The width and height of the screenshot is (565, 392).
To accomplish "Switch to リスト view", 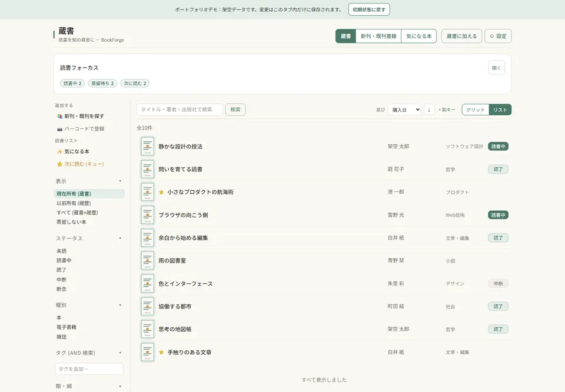I will tap(500, 109).
